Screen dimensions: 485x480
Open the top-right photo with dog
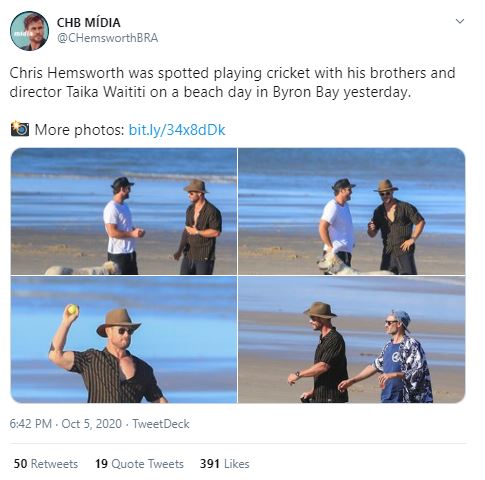352,211
